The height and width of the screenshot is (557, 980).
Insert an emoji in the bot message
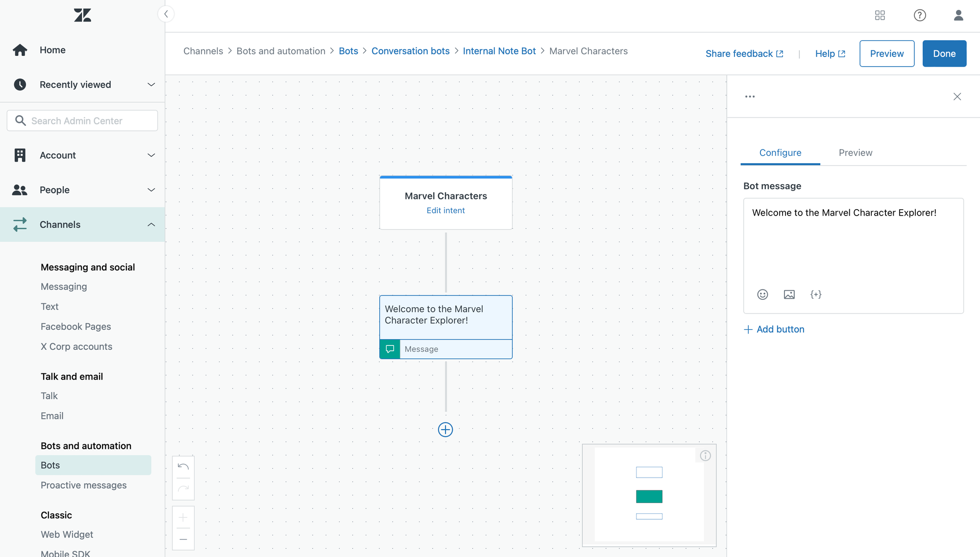pos(762,294)
